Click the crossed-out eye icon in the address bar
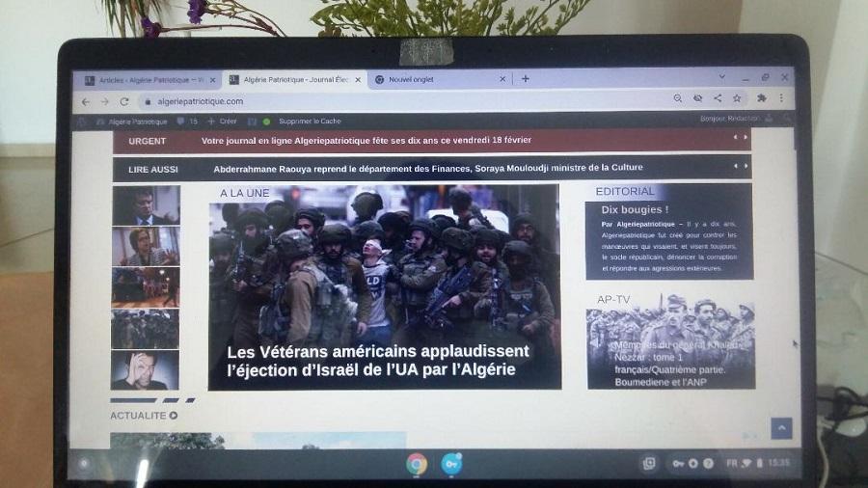The image size is (868, 488). (x=697, y=98)
